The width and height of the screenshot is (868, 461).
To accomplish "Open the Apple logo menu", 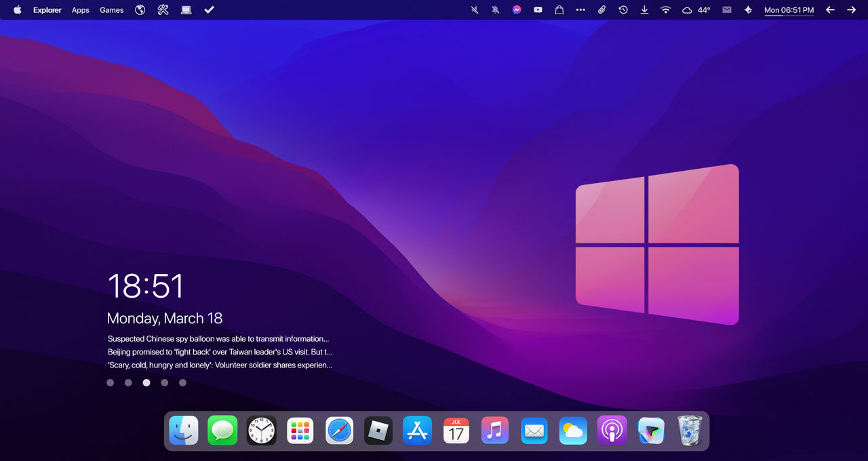I will click(18, 9).
